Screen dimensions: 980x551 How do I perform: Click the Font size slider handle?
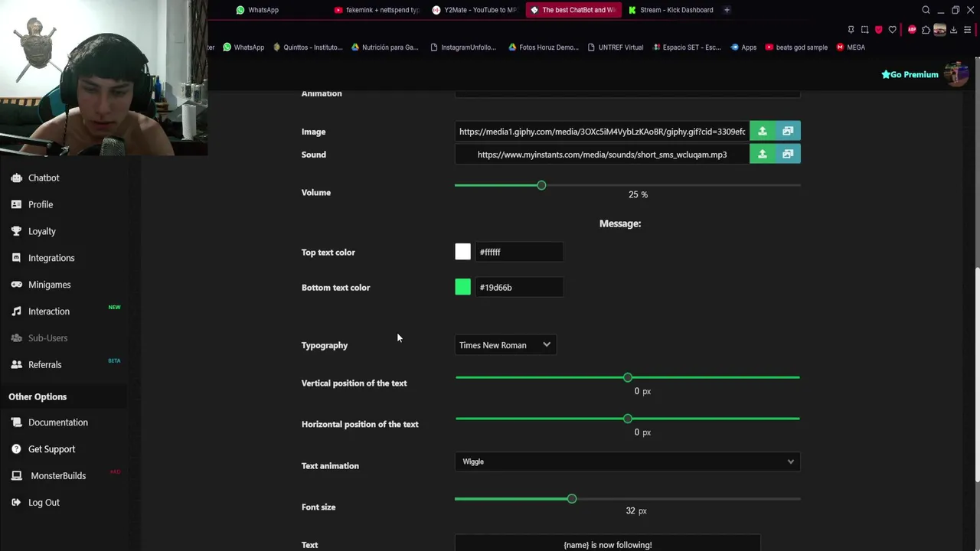pos(572,499)
